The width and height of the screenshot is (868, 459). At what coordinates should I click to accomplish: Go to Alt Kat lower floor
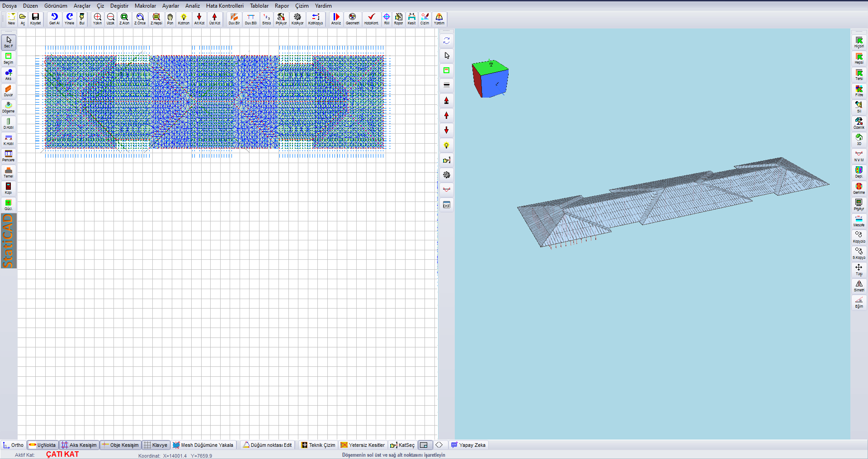[199, 19]
